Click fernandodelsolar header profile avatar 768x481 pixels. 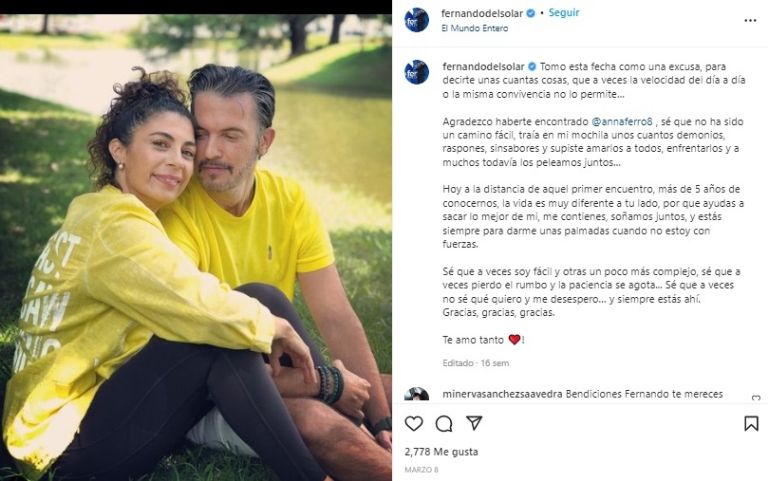[x=416, y=21]
